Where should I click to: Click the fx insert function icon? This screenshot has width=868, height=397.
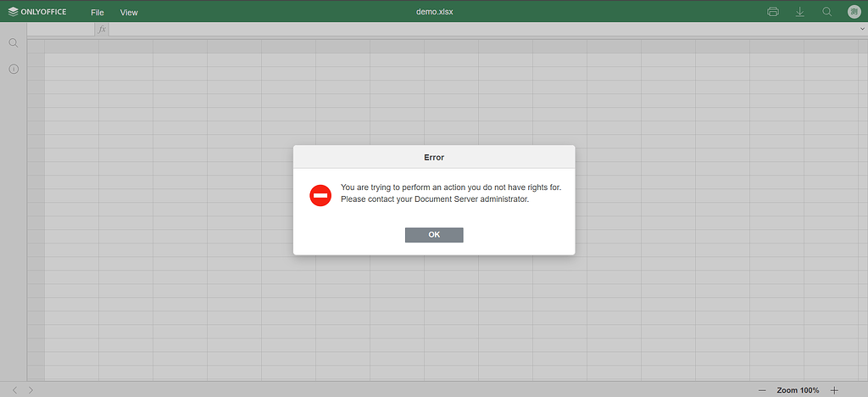point(103,30)
